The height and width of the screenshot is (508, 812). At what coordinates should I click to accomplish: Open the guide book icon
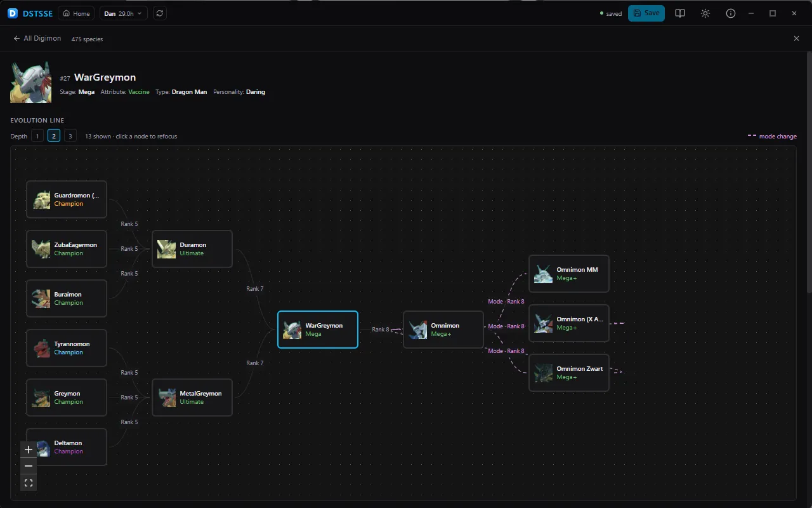point(680,13)
